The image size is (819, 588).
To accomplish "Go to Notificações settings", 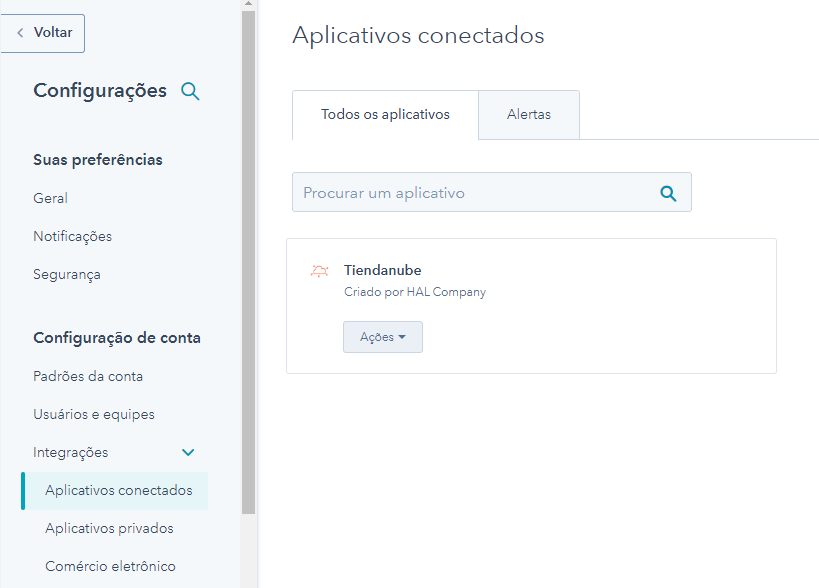I will tap(73, 237).
